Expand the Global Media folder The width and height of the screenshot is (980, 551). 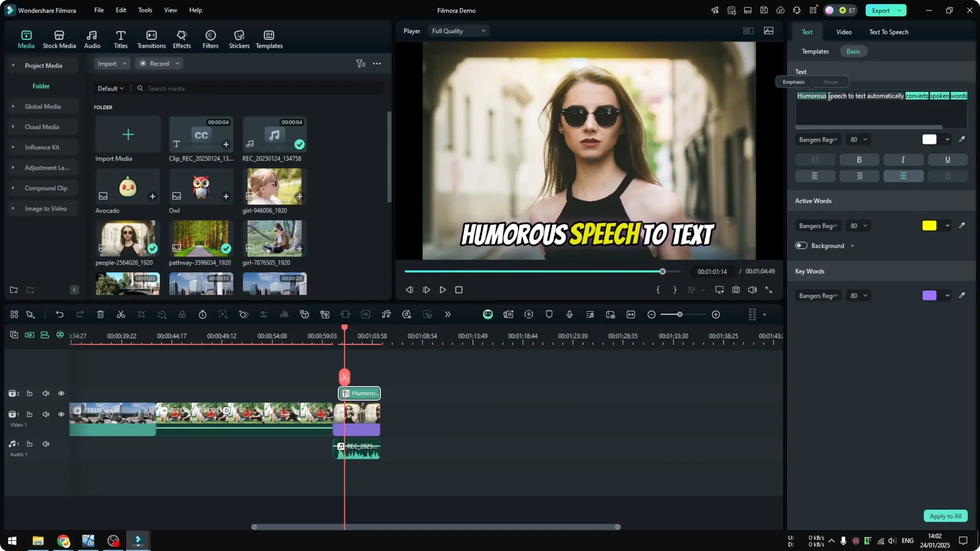pos(13,107)
